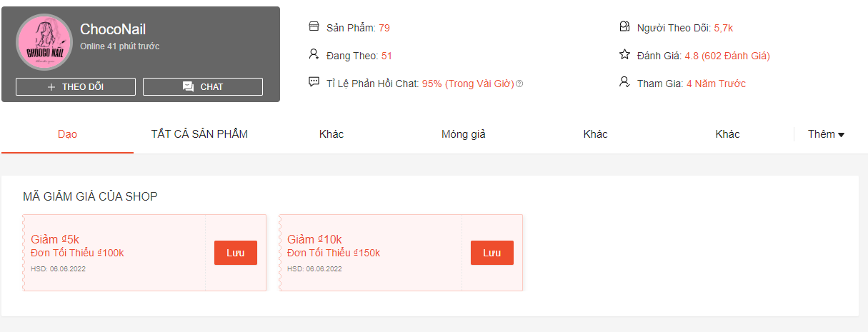Click the person icon beside Đang Theo

pyautogui.click(x=314, y=55)
